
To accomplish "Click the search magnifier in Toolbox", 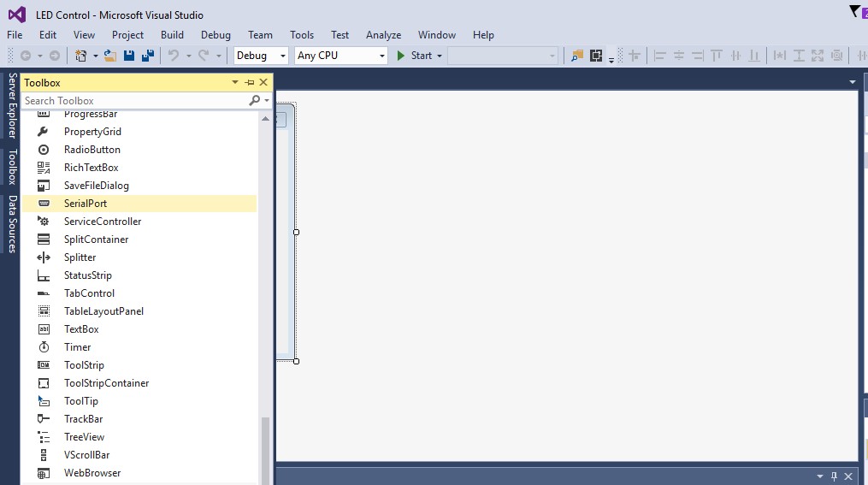I will [x=254, y=100].
